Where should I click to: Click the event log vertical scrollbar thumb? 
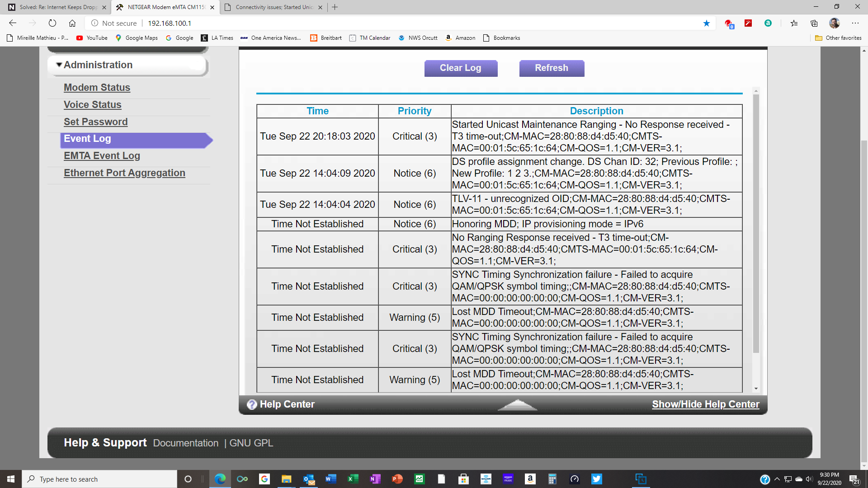(x=756, y=223)
